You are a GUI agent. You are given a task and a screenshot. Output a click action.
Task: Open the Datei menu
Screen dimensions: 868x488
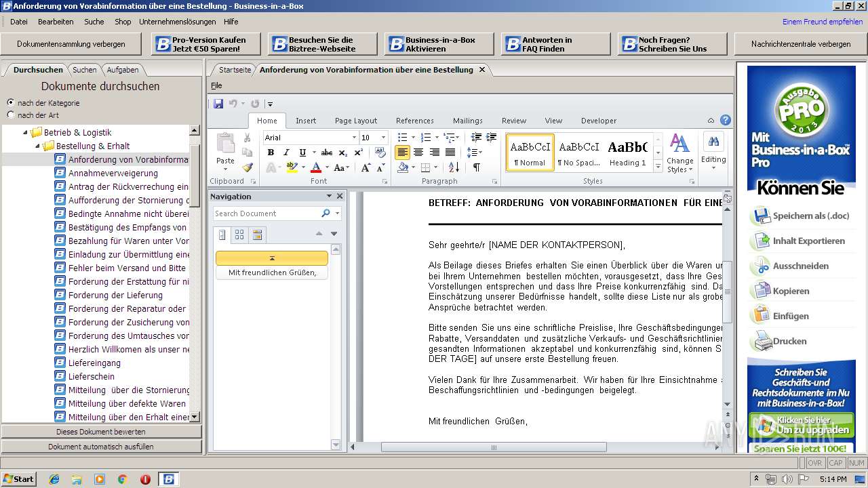pyautogui.click(x=19, y=22)
